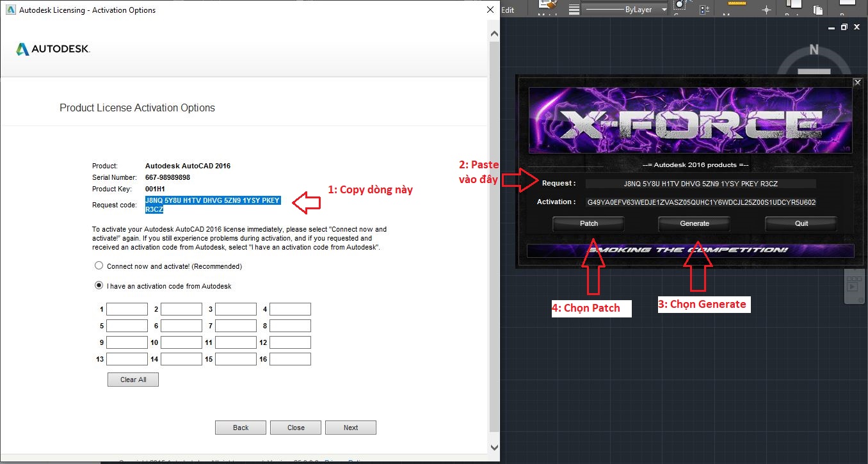Click the Close button beside Next
Screen dimensions: 868x464
coord(296,428)
